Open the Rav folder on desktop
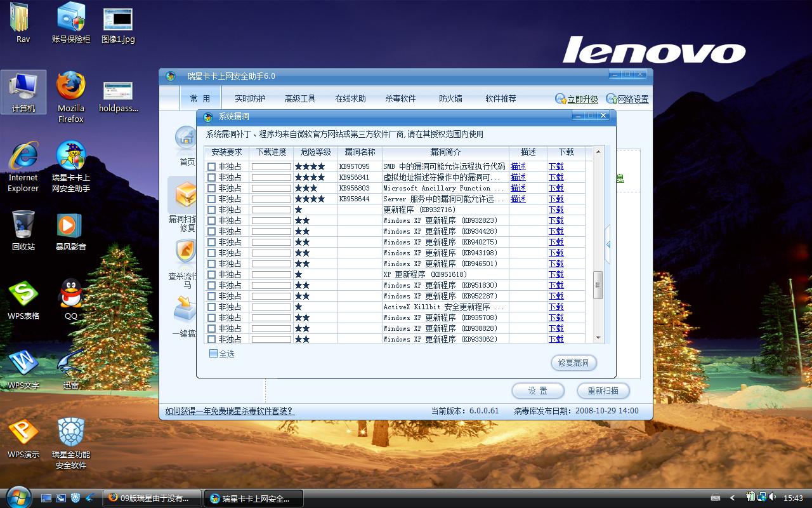The height and width of the screenshot is (508, 812). [x=23, y=23]
